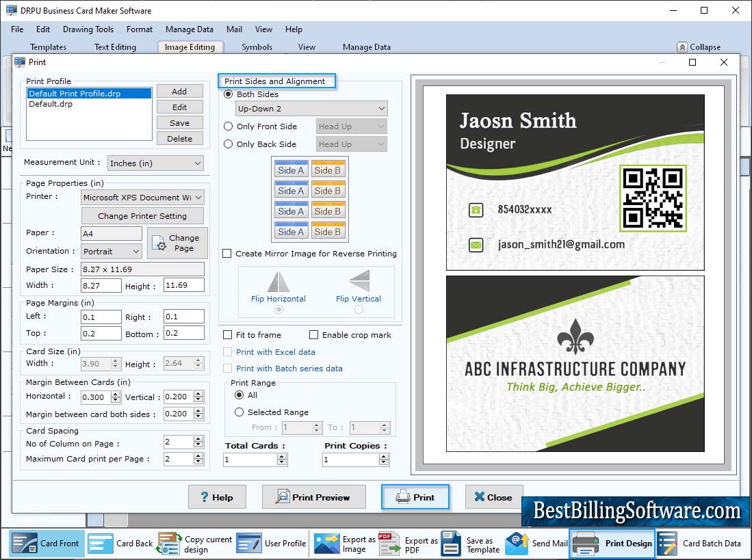Click the Flip Horizontal icon
This screenshot has height=560, width=752.
(278, 282)
